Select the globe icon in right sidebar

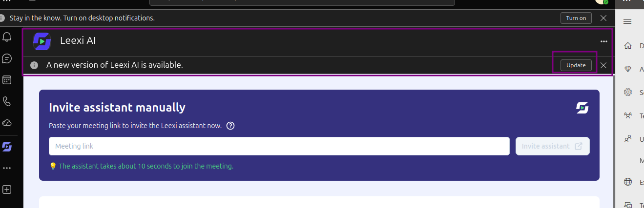(628, 182)
